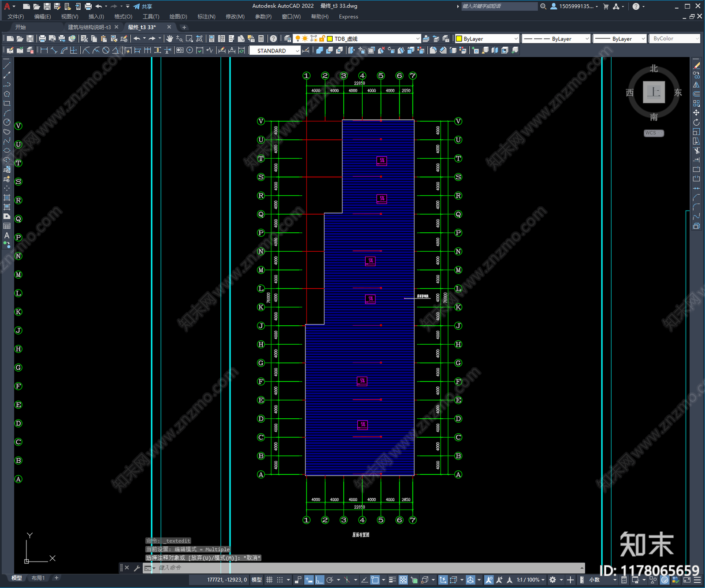
Task: Open the Layer Properties Manager
Action: click(287, 39)
